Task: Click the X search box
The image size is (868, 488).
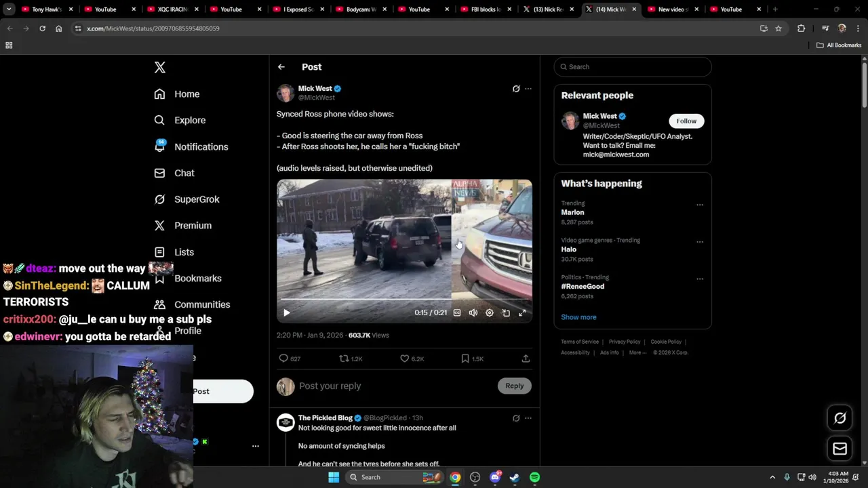Action: point(633,66)
